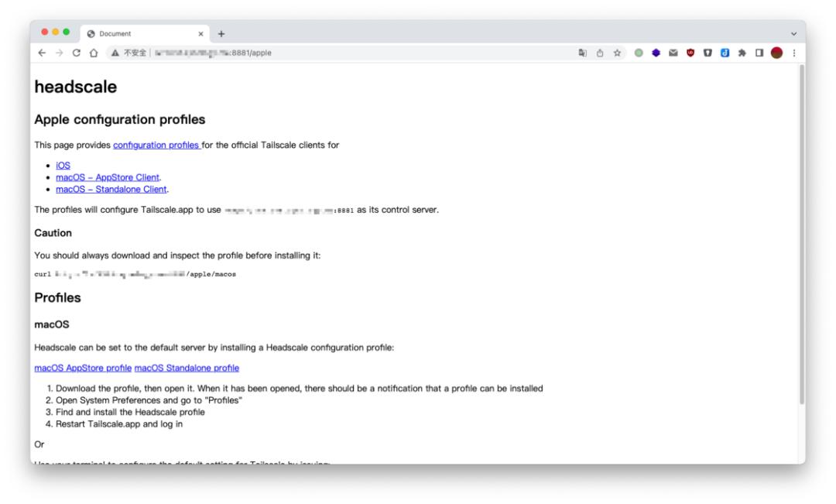Open macOS – AppStore Client link

(107, 177)
